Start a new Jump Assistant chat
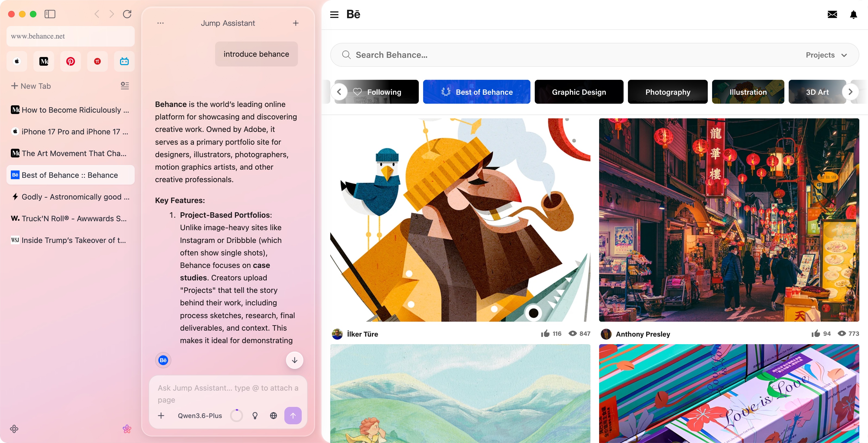This screenshot has width=868, height=443. tap(295, 23)
